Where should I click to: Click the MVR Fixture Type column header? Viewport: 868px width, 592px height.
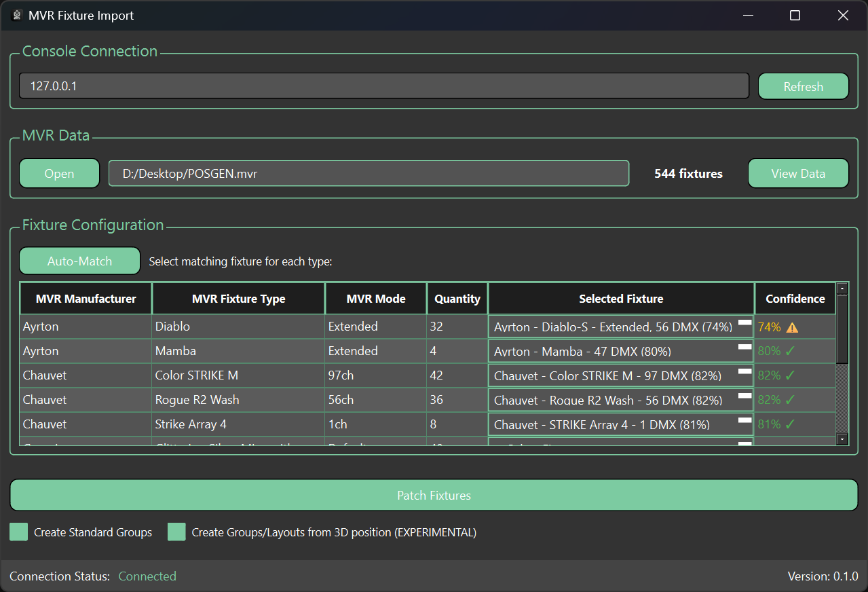point(239,299)
